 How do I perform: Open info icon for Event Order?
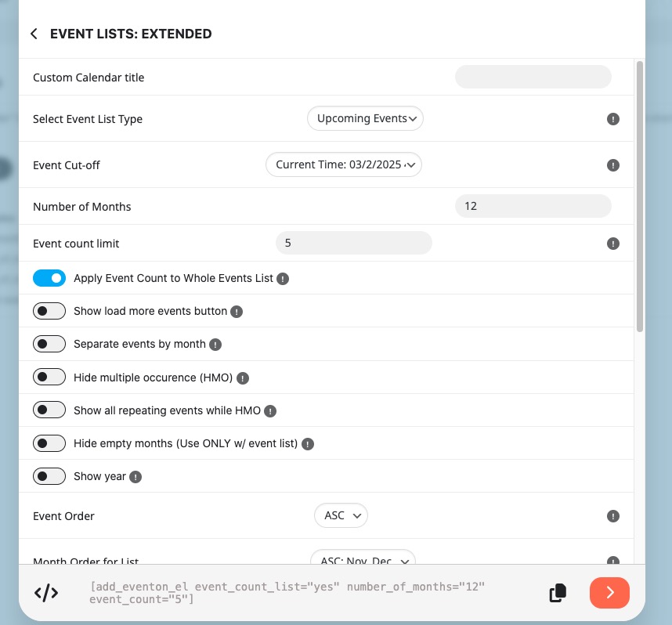(612, 516)
